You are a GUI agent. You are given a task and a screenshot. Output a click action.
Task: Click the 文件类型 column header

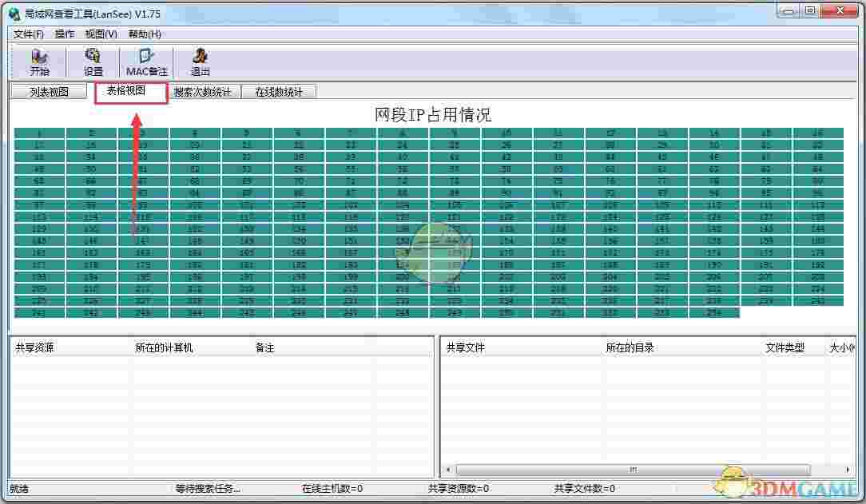point(786,347)
